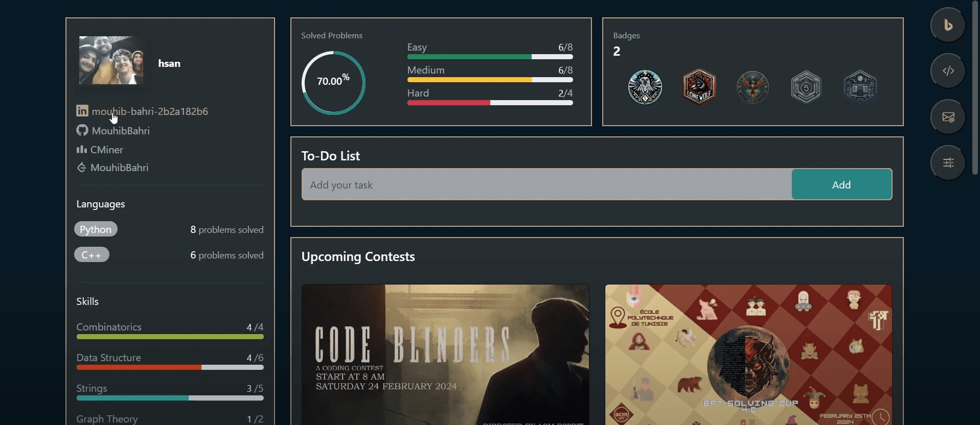Click the username 'hsan'

tap(169, 63)
